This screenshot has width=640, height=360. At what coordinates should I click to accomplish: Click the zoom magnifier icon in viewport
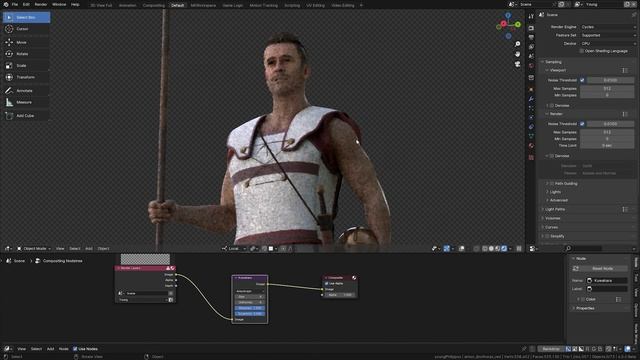tap(518, 44)
